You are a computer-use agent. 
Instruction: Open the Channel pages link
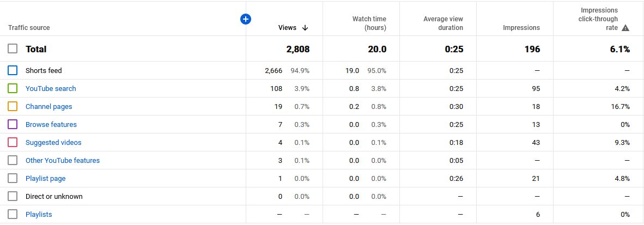pos(49,107)
